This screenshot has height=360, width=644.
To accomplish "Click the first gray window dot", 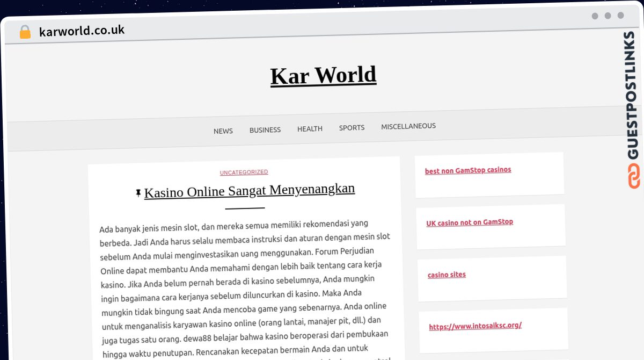I will point(595,16).
